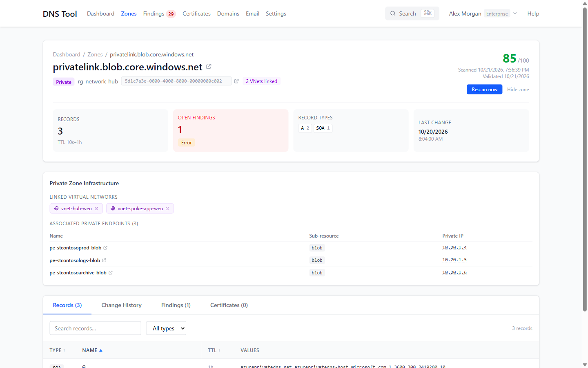Click the globe icon on vnet-spoke-app-weu
The height and width of the screenshot is (368, 588).
coord(113,209)
